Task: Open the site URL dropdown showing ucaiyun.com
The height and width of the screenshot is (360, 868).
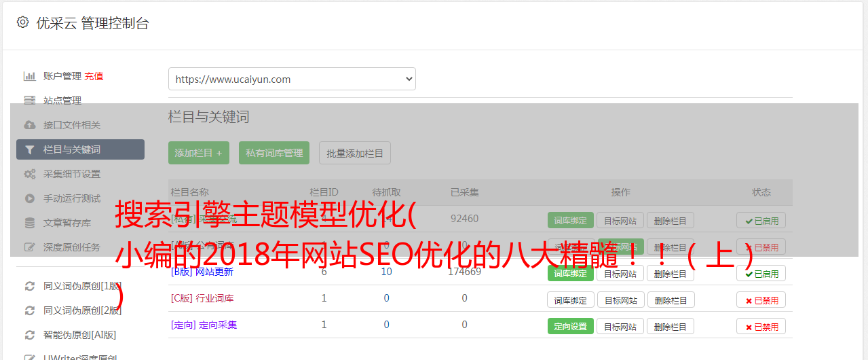Action: click(x=292, y=79)
